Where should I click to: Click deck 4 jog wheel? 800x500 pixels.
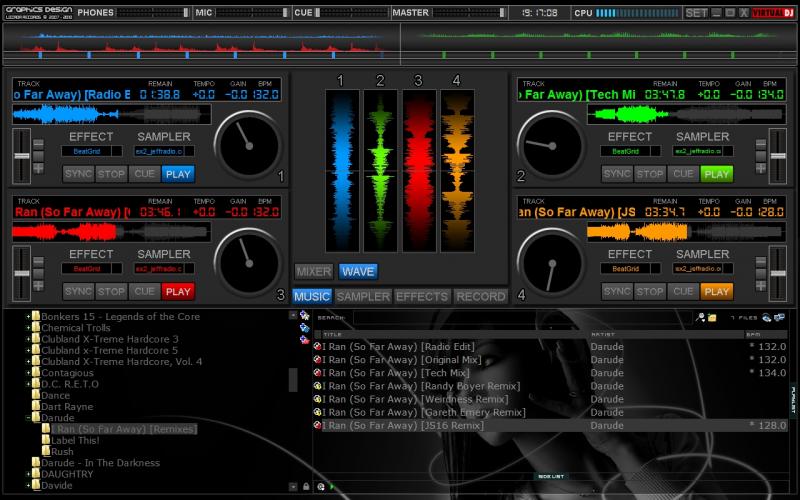[x=551, y=263]
